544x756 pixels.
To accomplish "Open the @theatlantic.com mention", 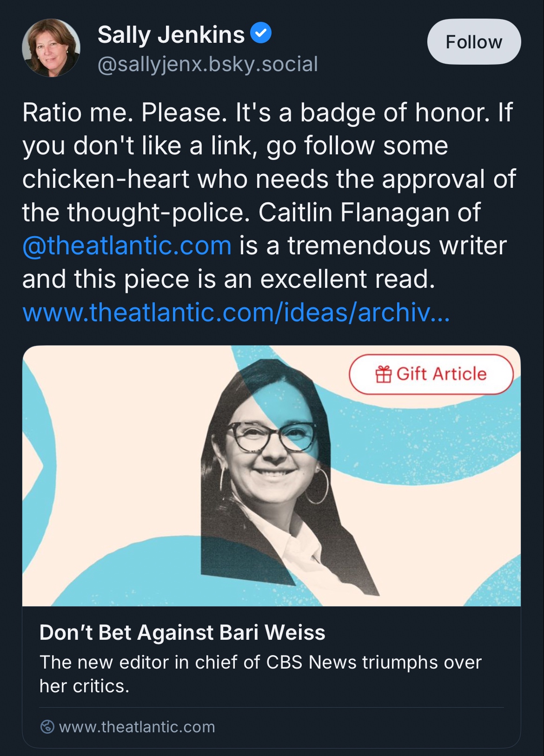I will 127,245.
